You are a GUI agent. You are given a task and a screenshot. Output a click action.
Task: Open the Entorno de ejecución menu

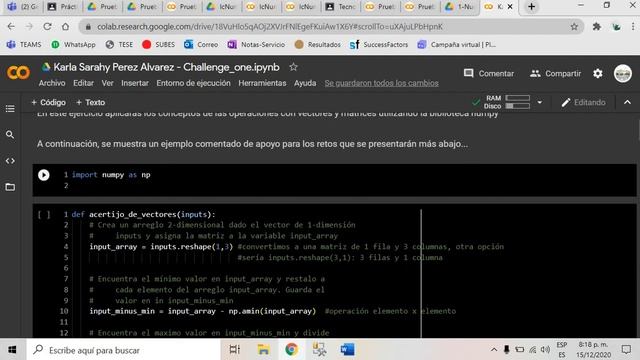pyautogui.click(x=193, y=83)
